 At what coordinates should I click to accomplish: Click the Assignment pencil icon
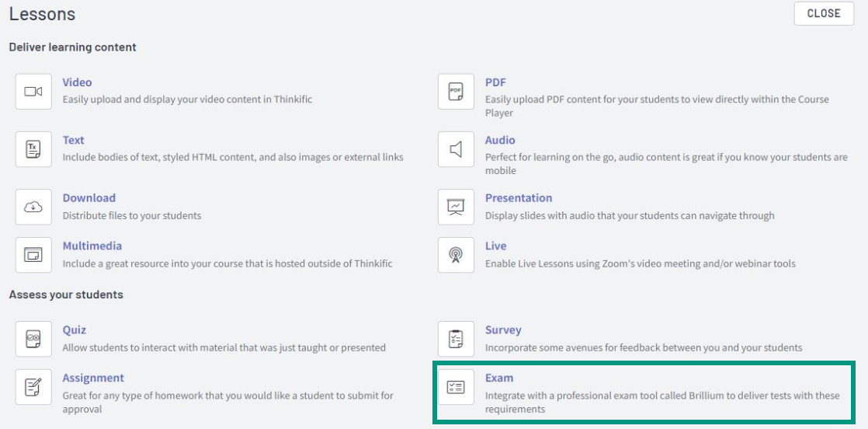[33, 387]
